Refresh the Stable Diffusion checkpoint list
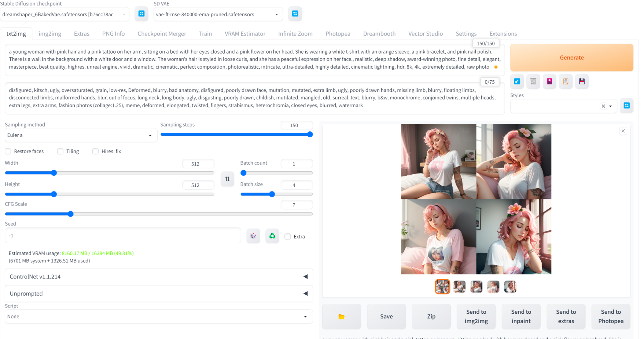The image size is (644, 339). [x=141, y=14]
